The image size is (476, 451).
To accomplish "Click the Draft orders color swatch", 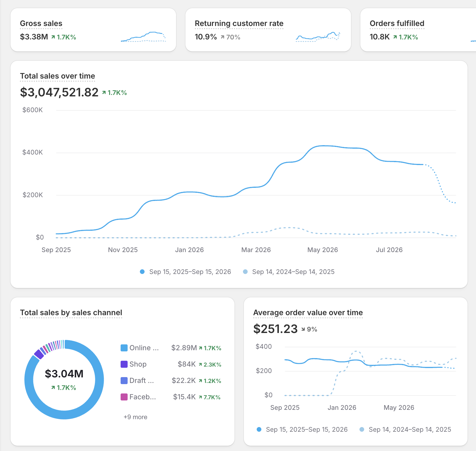I will [124, 381].
